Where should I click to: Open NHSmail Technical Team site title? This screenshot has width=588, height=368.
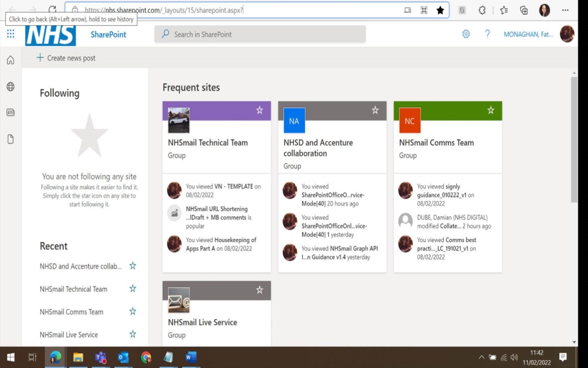[x=208, y=143]
